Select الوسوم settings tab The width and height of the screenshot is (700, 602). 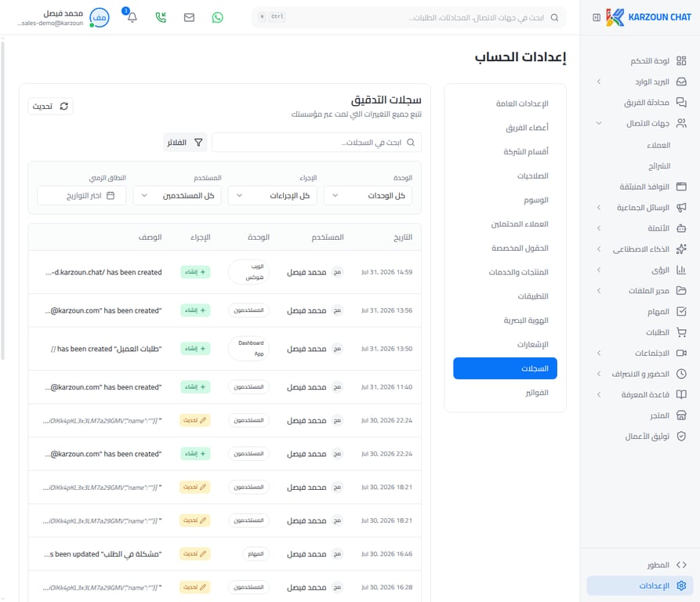pyautogui.click(x=505, y=200)
